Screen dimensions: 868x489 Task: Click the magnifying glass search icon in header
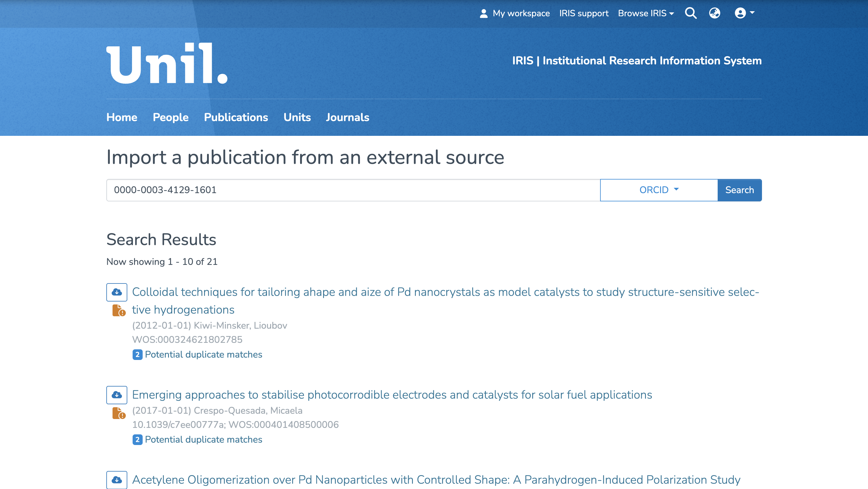691,13
